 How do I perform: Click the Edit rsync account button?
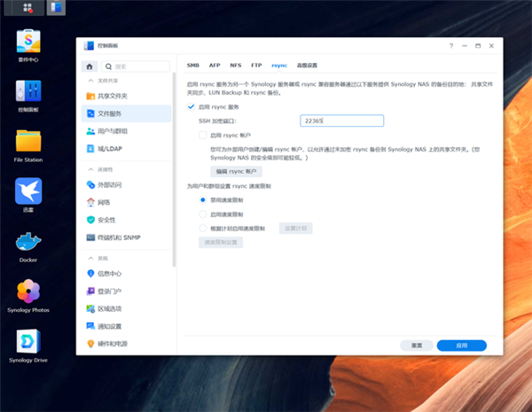pos(236,171)
